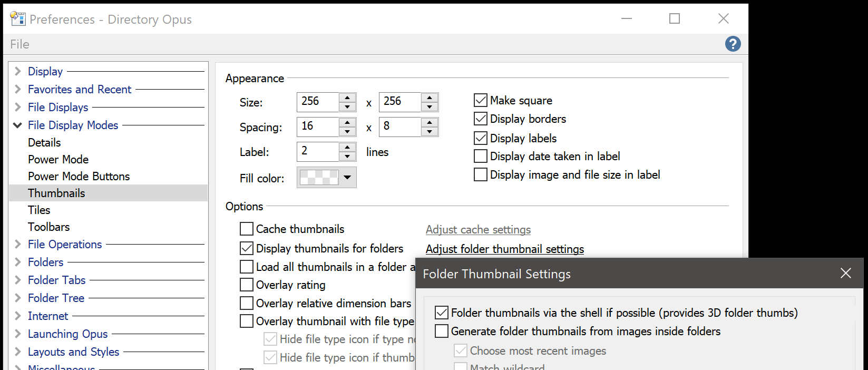Minimize the Preferences window
Viewport: 868px width, 370px height.
[627, 18]
